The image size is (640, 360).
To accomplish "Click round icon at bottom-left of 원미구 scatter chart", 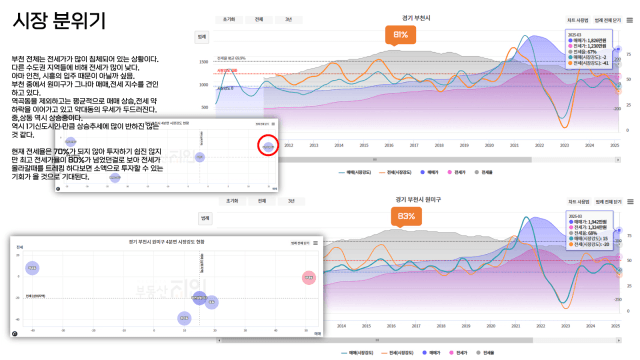I will pyautogui.click(x=15, y=333).
